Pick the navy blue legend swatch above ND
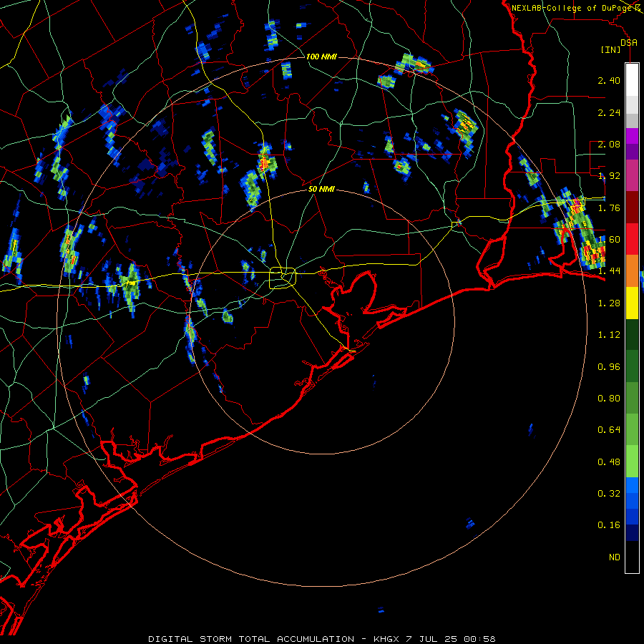This screenshot has height=644, width=644. [x=632, y=533]
